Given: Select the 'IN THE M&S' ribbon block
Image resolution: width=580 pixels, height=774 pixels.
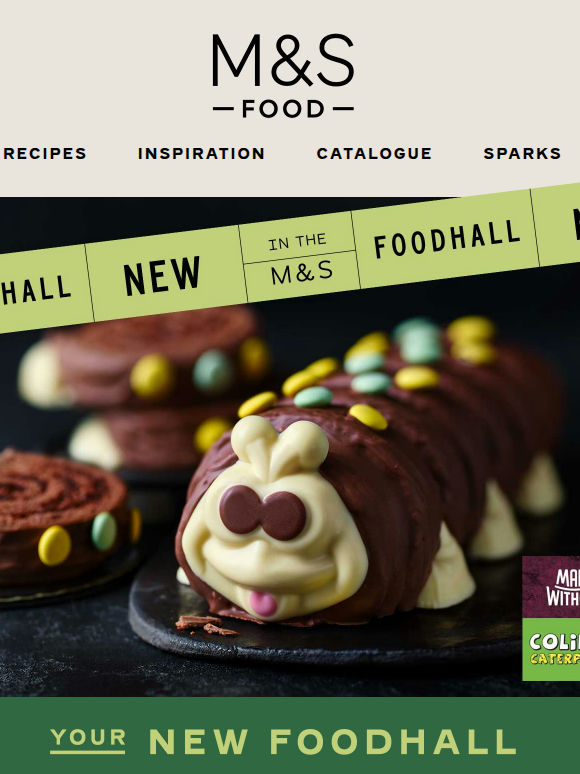Looking at the screenshot, I should click(300, 257).
